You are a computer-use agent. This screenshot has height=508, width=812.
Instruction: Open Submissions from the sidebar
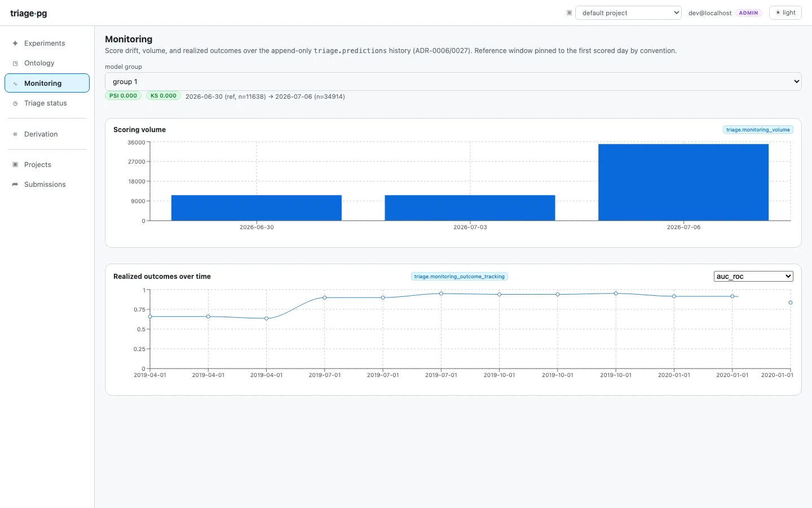47,185
